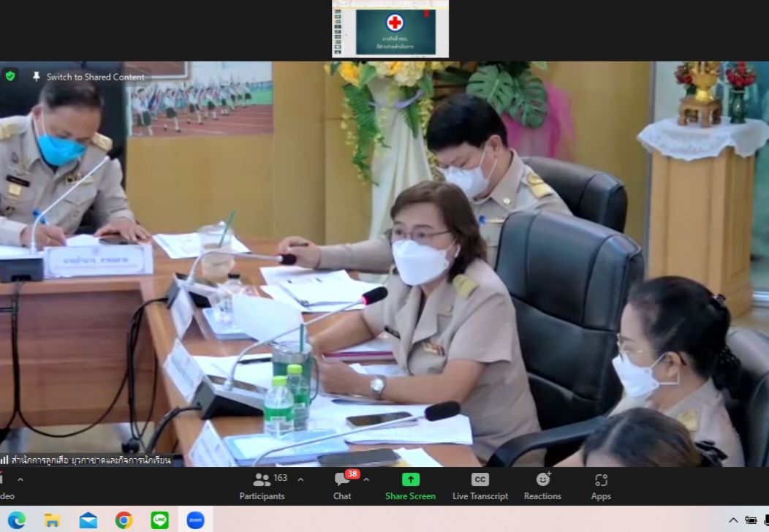Open the Zoom Apps panel
769x532 pixels.
[601, 487]
